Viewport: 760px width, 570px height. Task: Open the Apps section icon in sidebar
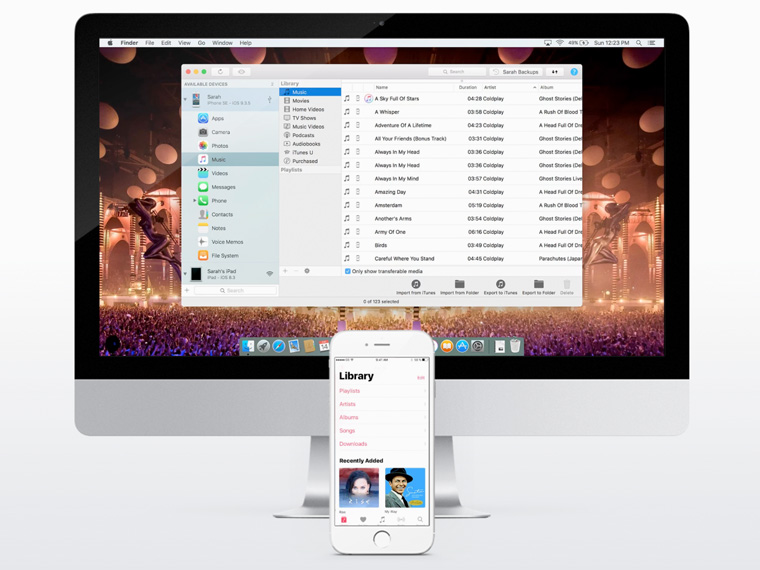coord(203,118)
